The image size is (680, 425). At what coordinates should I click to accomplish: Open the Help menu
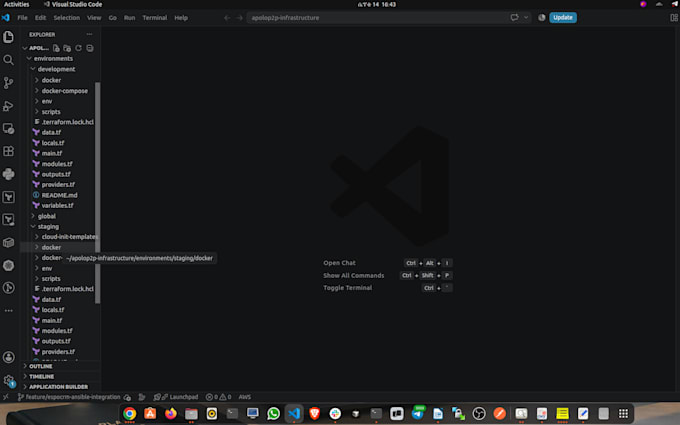(x=181, y=18)
